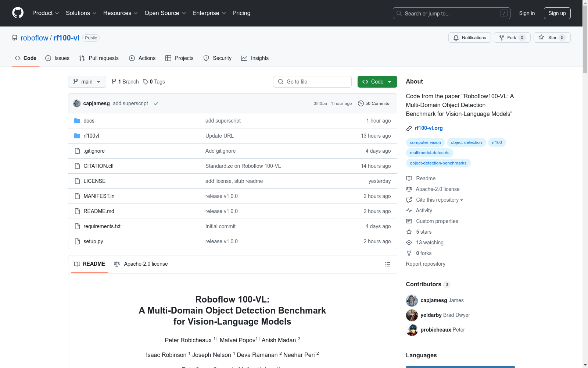Click the roboflow owner link

click(x=35, y=38)
